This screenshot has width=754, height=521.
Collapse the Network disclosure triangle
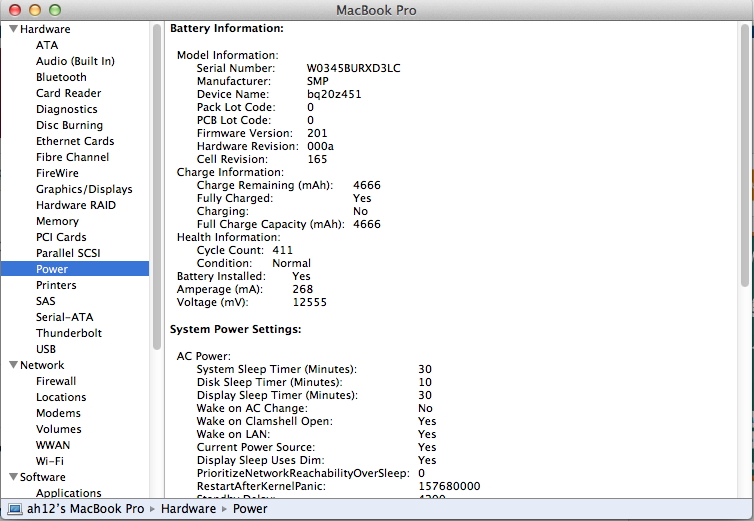[12, 365]
